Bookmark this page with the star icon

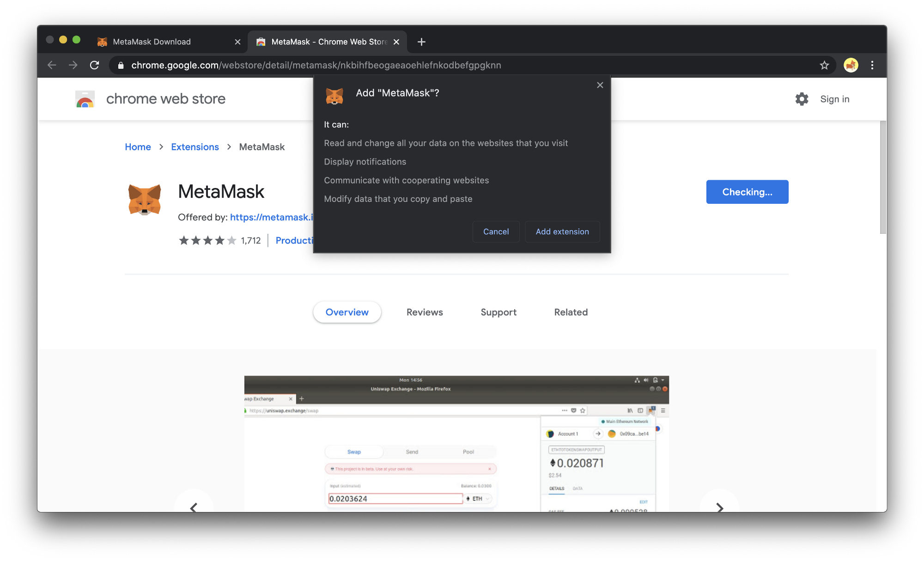point(824,65)
